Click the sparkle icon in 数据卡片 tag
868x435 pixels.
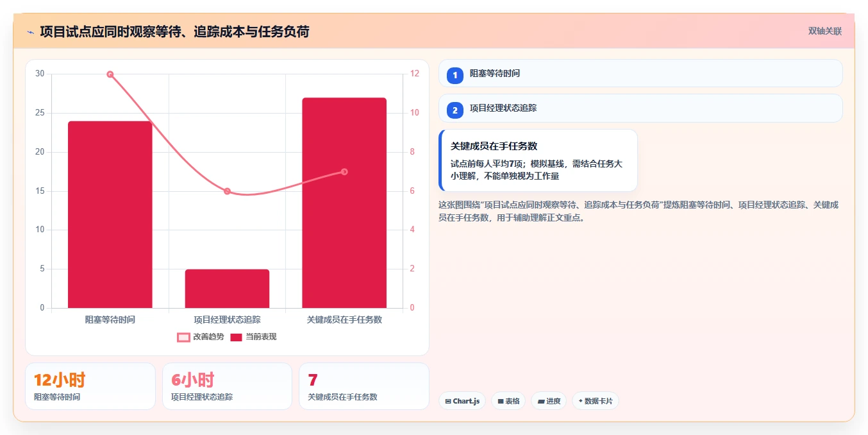[580, 401]
